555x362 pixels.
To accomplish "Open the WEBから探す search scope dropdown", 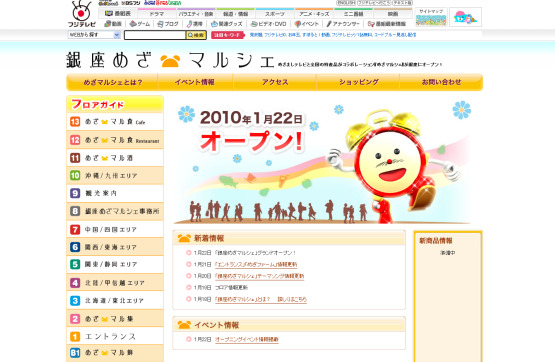I will click(94, 35).
